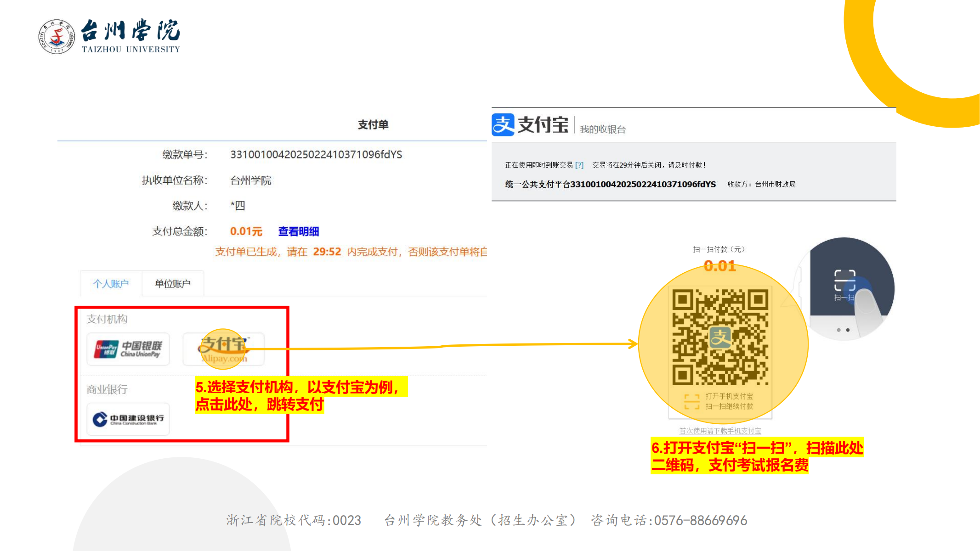The height and width of the screenshot is (551, 980).
Task: Click the slide indicator dots under phone
Action: tap(843, 330)
